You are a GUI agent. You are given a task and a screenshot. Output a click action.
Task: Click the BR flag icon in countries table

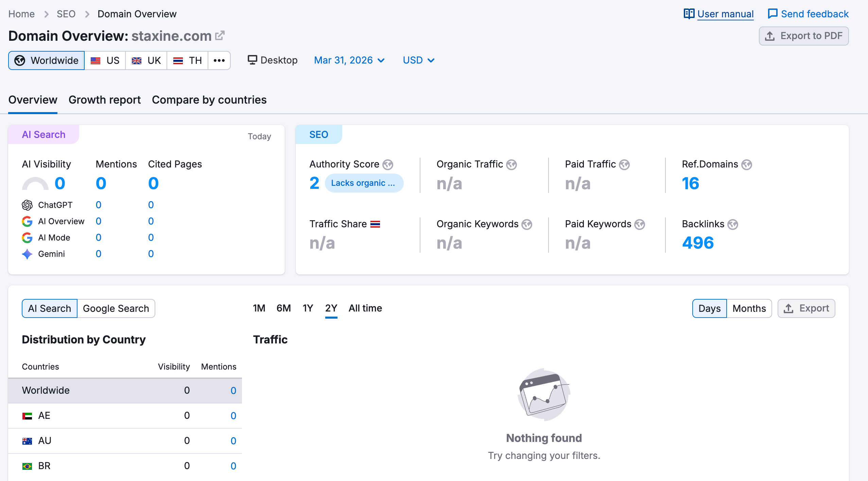27,466
